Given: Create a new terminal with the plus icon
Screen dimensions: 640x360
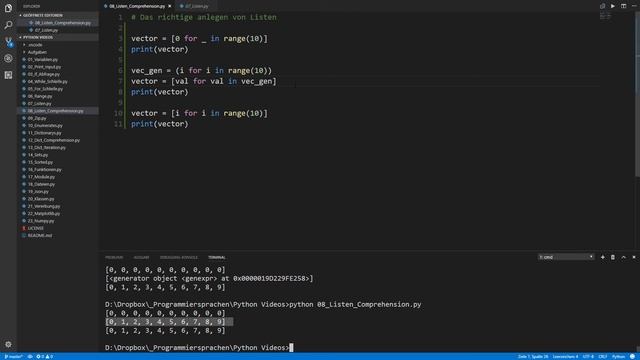Looking at the screenshot, I should tap(602, 257).
